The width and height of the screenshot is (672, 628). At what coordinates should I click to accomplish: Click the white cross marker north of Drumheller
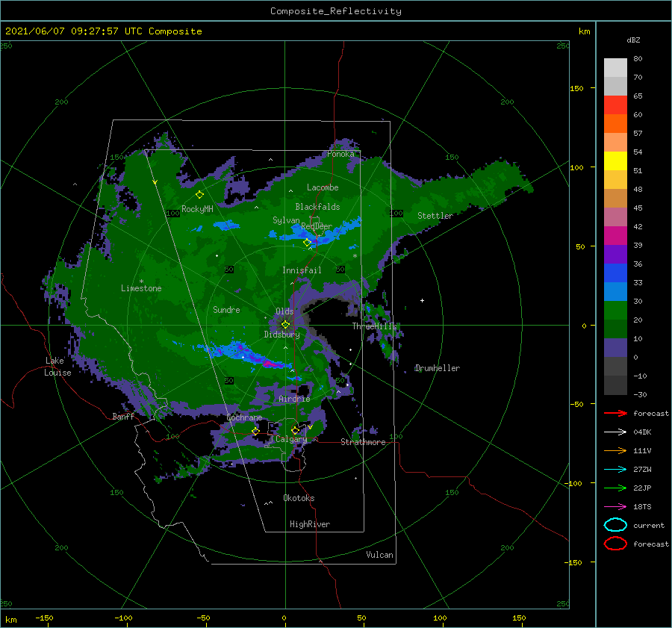click(422, 300)
